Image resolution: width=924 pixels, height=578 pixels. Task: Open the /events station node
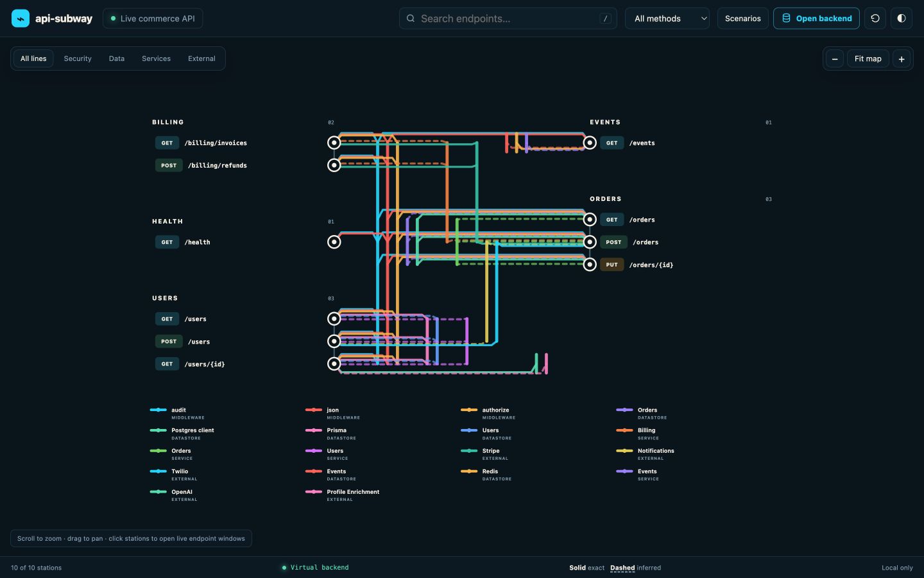[x=590, y=143]
